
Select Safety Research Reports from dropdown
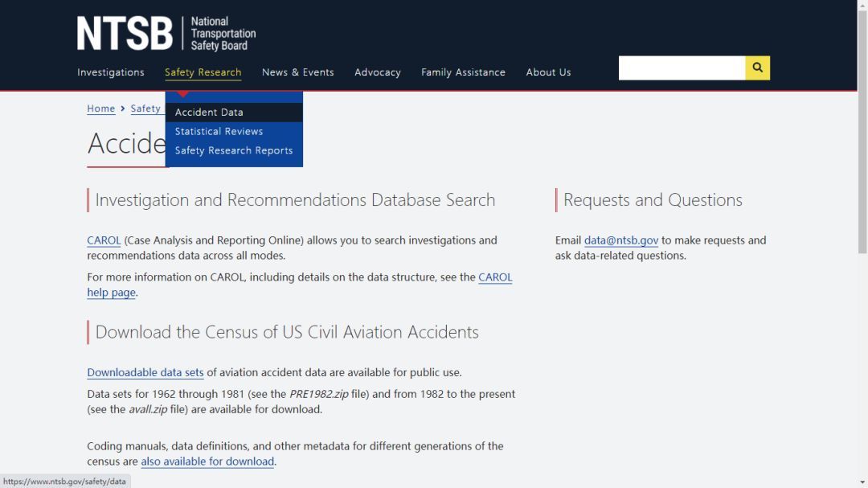234,150
